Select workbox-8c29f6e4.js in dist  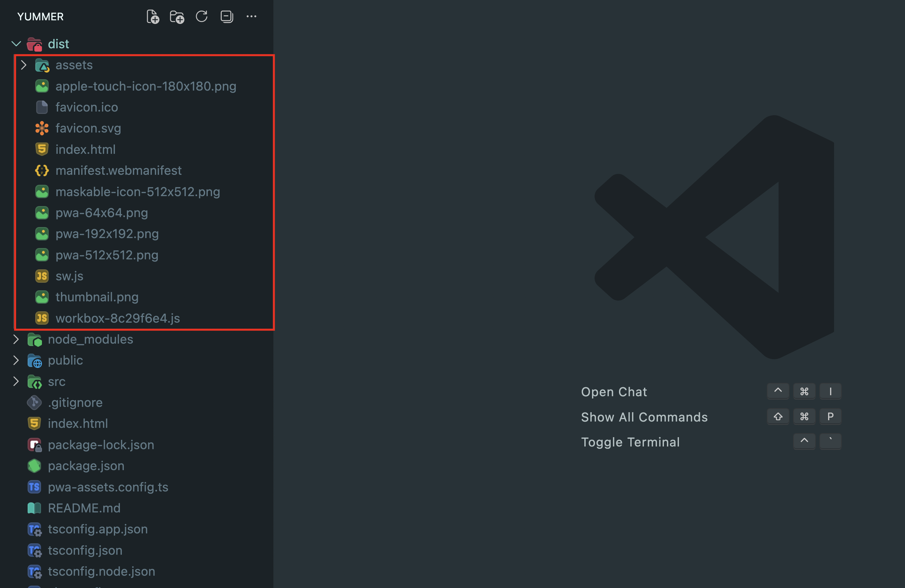coord(118,318)
